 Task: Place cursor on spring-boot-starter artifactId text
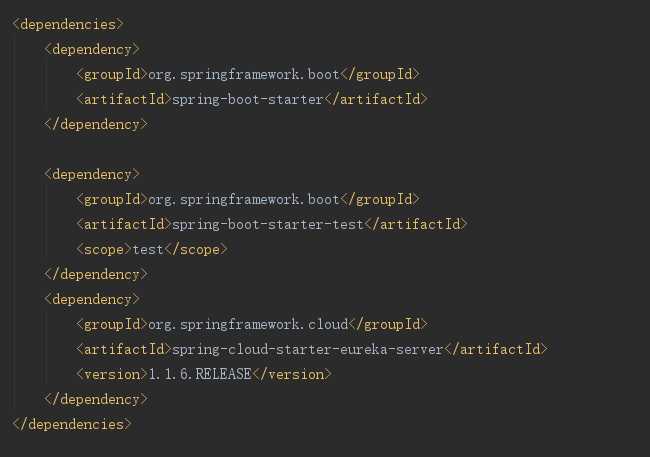[247, 100]
